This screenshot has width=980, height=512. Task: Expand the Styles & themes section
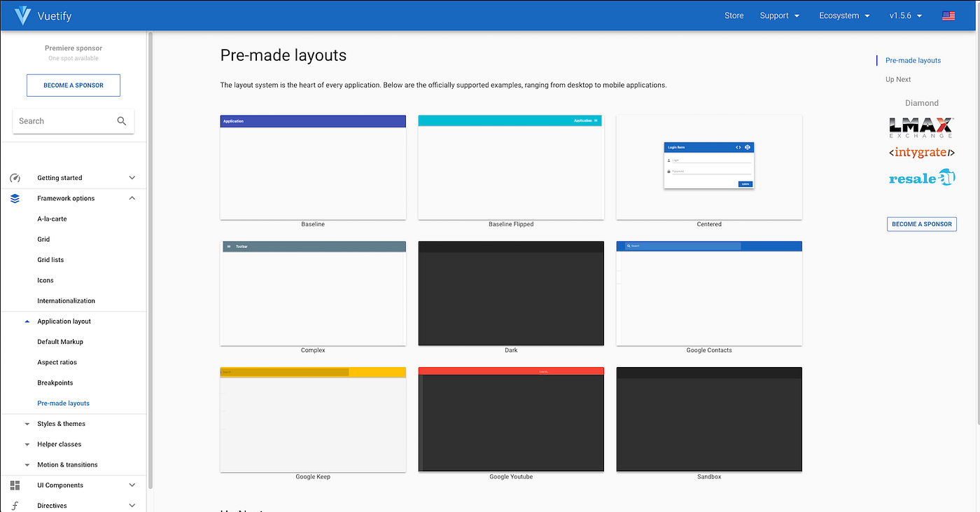click(61, 423)
